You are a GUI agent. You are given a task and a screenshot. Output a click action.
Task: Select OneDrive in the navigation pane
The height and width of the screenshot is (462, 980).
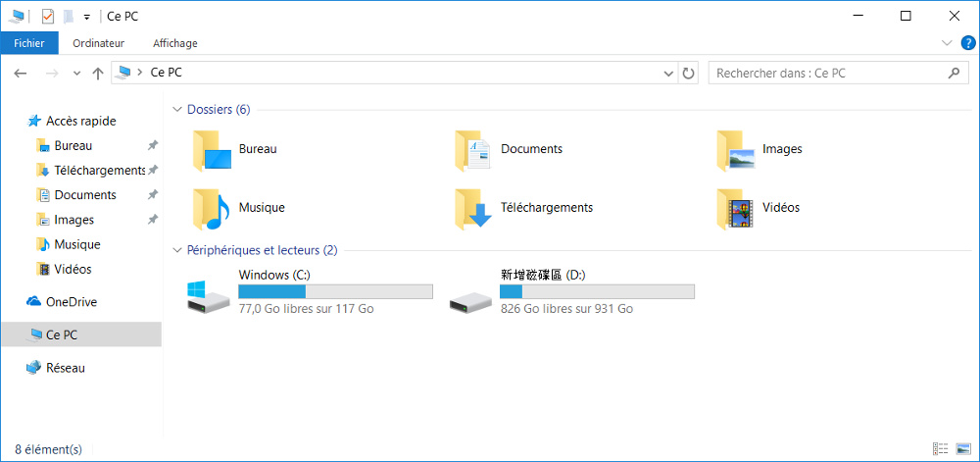(71, 302)
